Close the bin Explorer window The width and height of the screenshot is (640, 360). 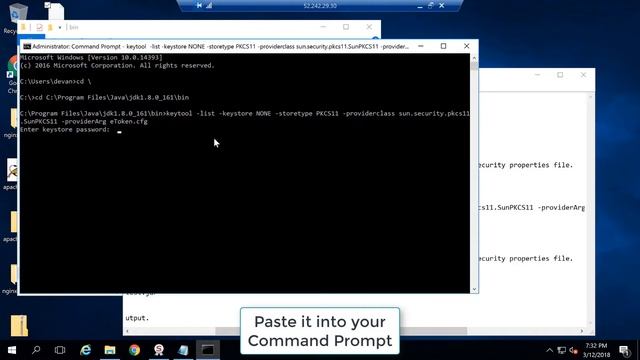coord(369,27)
